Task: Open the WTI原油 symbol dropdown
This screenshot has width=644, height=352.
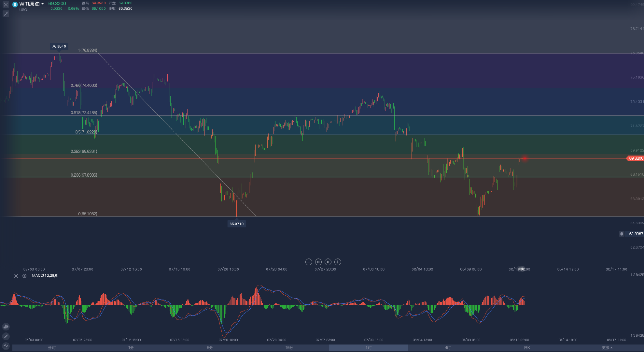Action: coord(32,4)
